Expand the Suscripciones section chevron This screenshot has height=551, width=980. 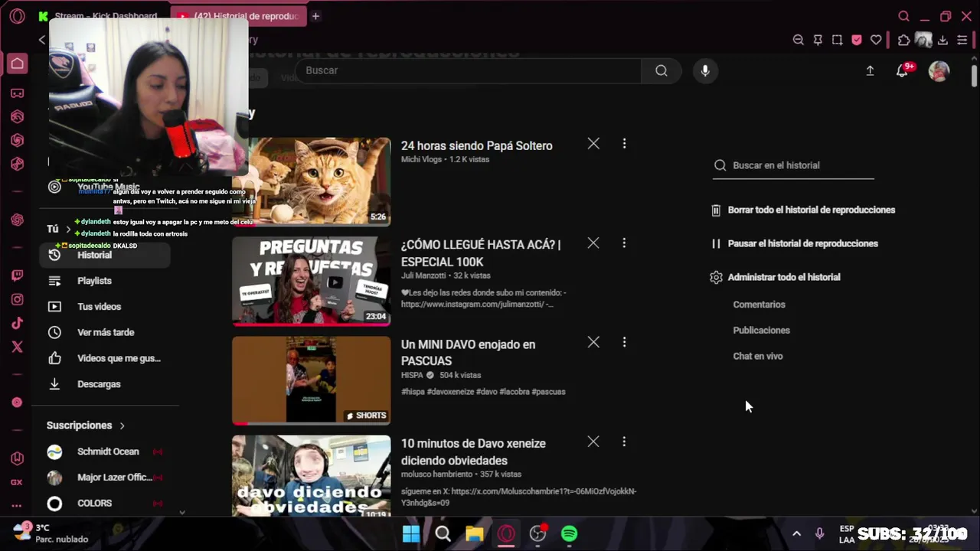tap(122, 425)
